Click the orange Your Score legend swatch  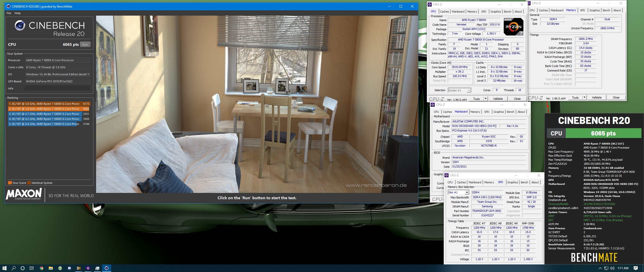(10, 183)
